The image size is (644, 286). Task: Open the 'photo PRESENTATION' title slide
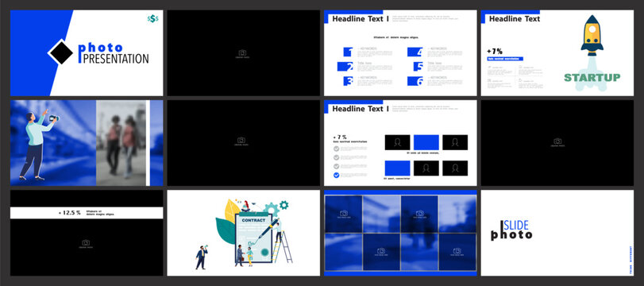coord(87,53)
